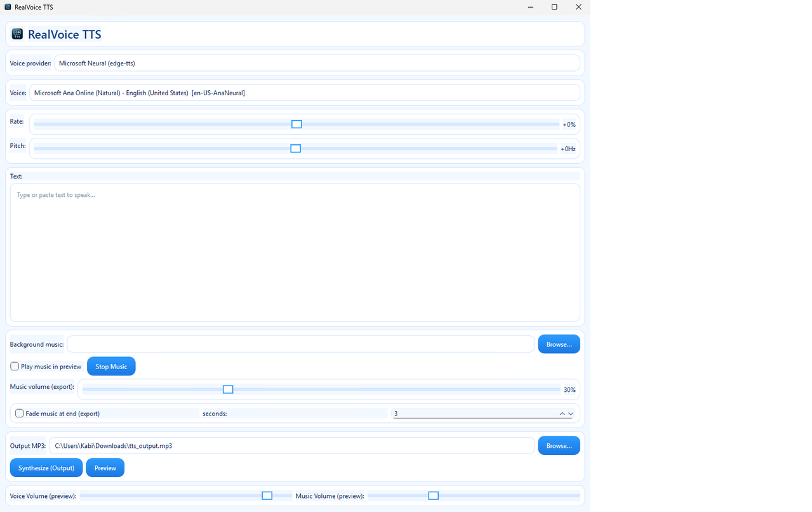Screen dimensions: 812x512
Task: Click the Voice Volume (preview) slider handle
Action: pos(267,495)
